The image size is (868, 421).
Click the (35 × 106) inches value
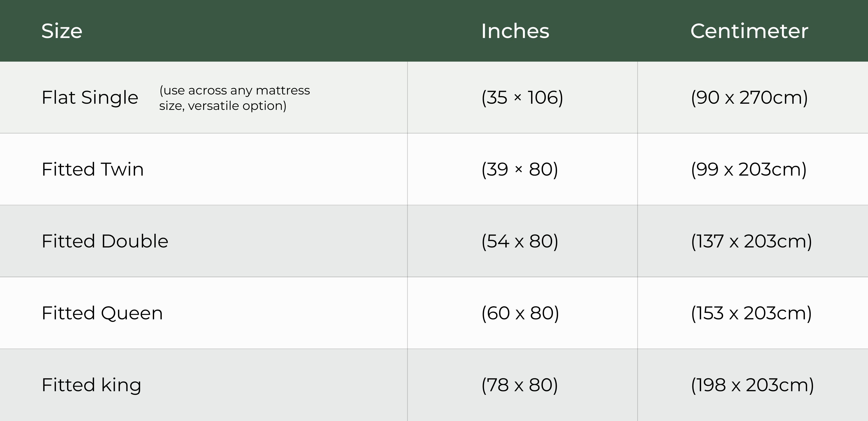tap(522, 98)
